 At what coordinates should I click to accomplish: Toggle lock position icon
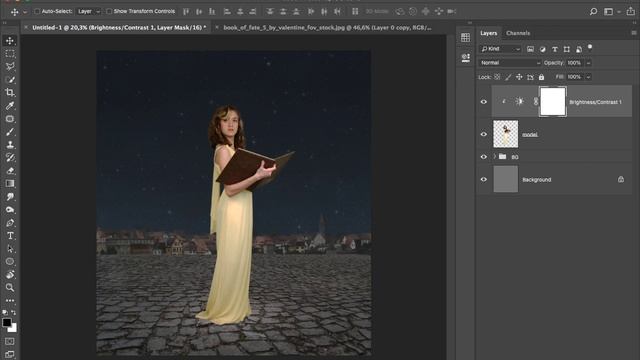point(519,77)
